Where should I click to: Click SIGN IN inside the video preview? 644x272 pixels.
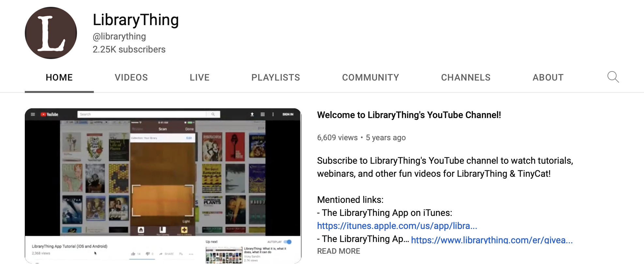click(x=288, y=114)
